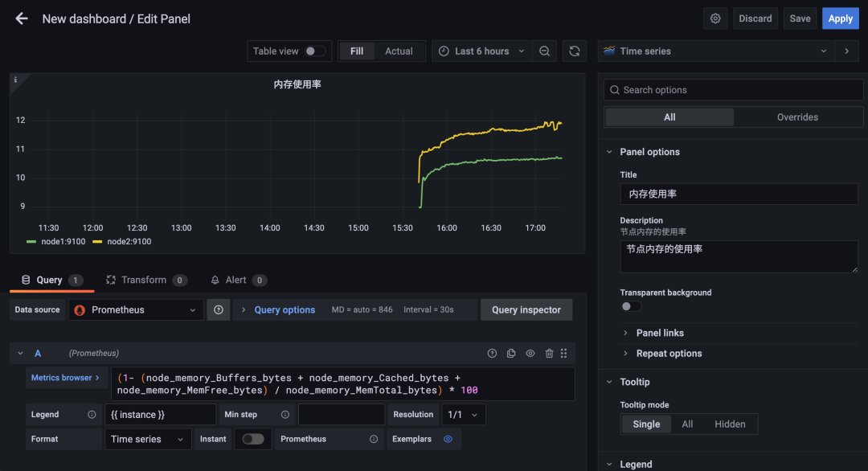This screenshot has height=471, width=868.
Task: Enable the Instant query switch
Action: coord(253,439)
